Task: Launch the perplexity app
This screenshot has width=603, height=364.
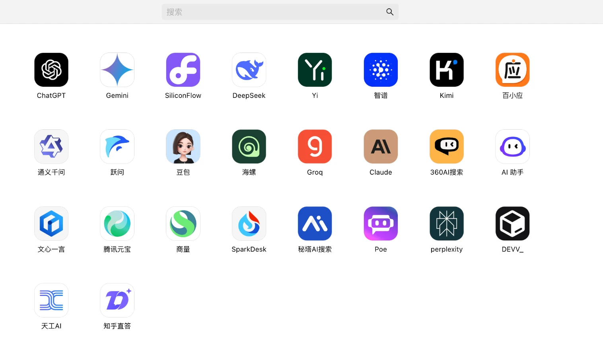Action: (446, 224)
